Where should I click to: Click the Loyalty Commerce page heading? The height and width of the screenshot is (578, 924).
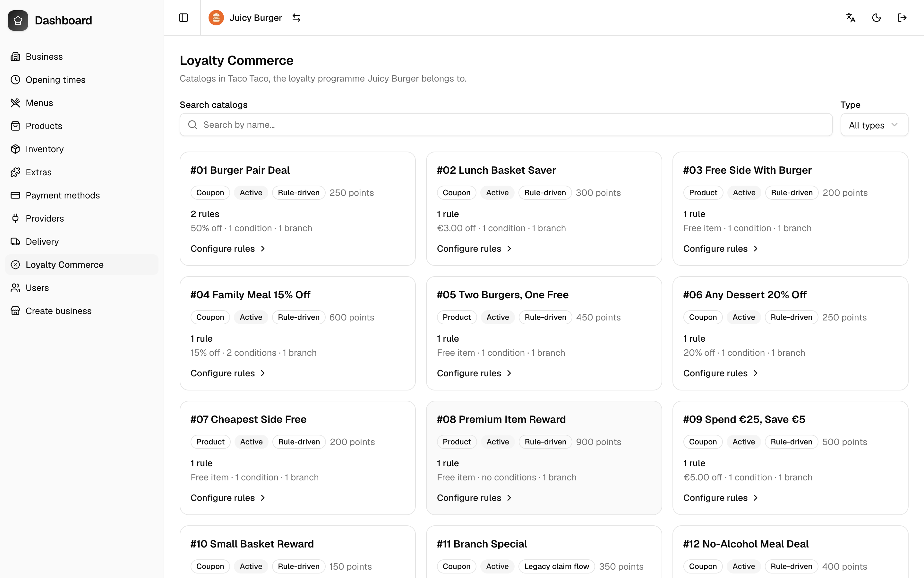[x=236, y=60]
